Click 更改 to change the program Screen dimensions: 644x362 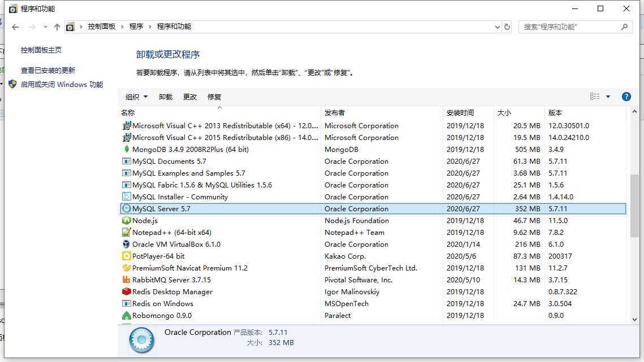(190, 97)
